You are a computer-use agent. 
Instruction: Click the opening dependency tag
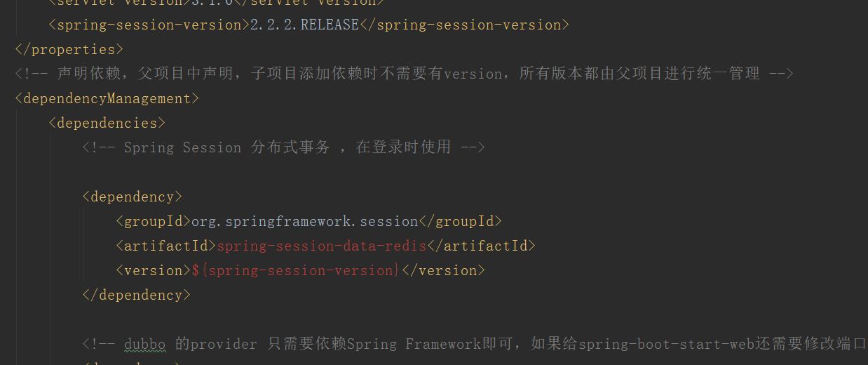(133, 197)
